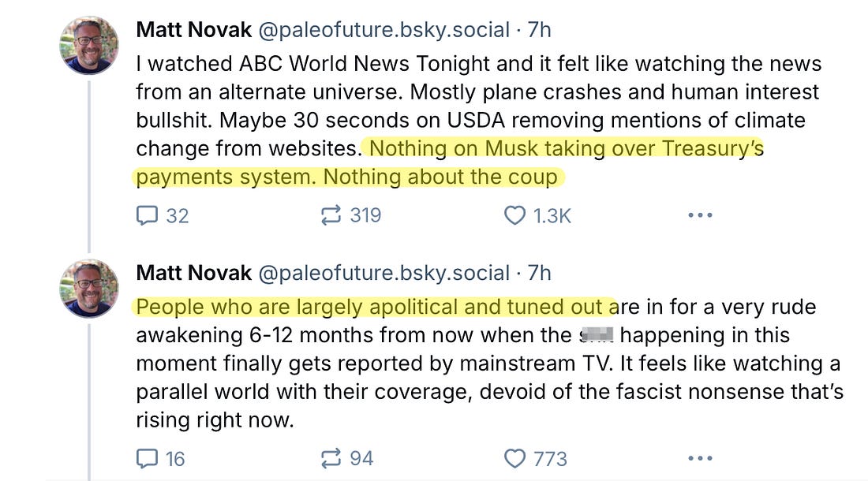
Task: Open Matt Novak name link, second post
Action: click(x=194, y=273)
